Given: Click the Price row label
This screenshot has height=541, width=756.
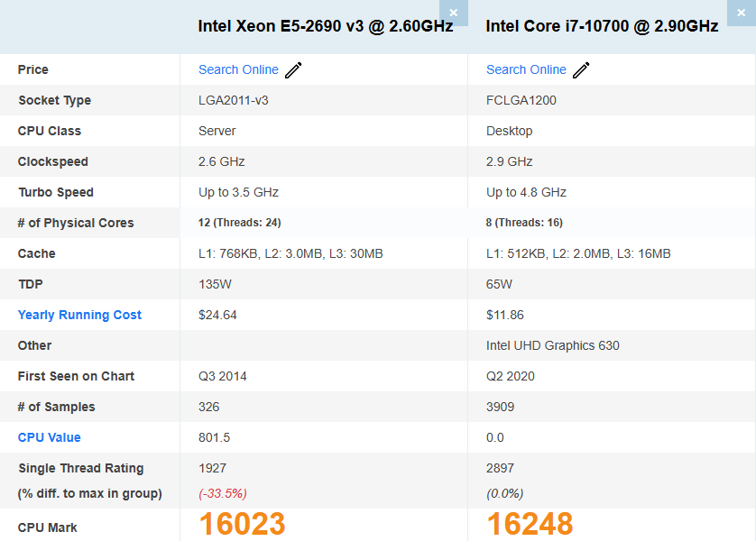Looking at the screenshot, I should click(33, 69).
